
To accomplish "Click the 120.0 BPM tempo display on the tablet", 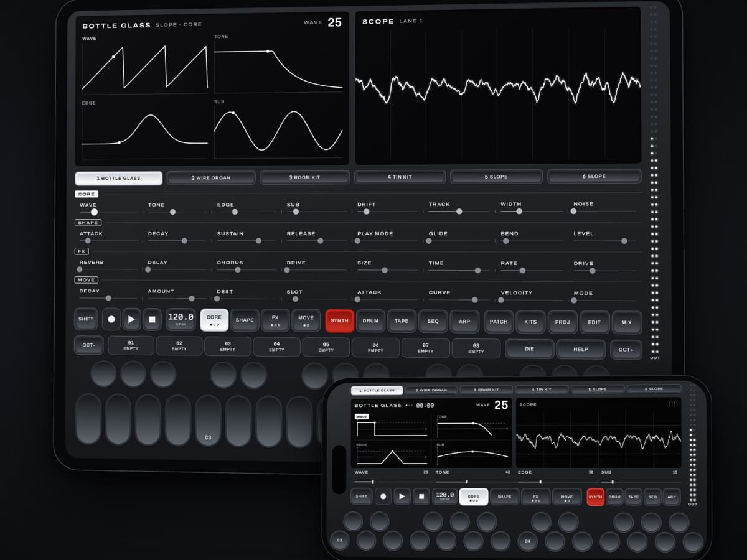I will [x=181, y=319].
